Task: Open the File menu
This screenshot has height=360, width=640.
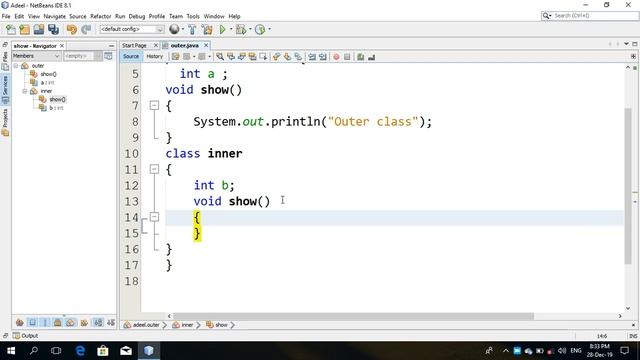Action: pos(6,16)
